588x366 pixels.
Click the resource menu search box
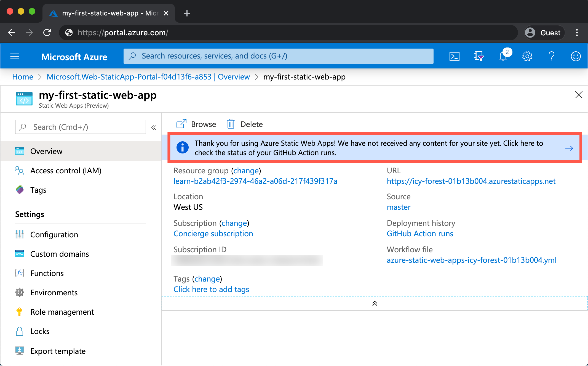(x=81, y=127)
